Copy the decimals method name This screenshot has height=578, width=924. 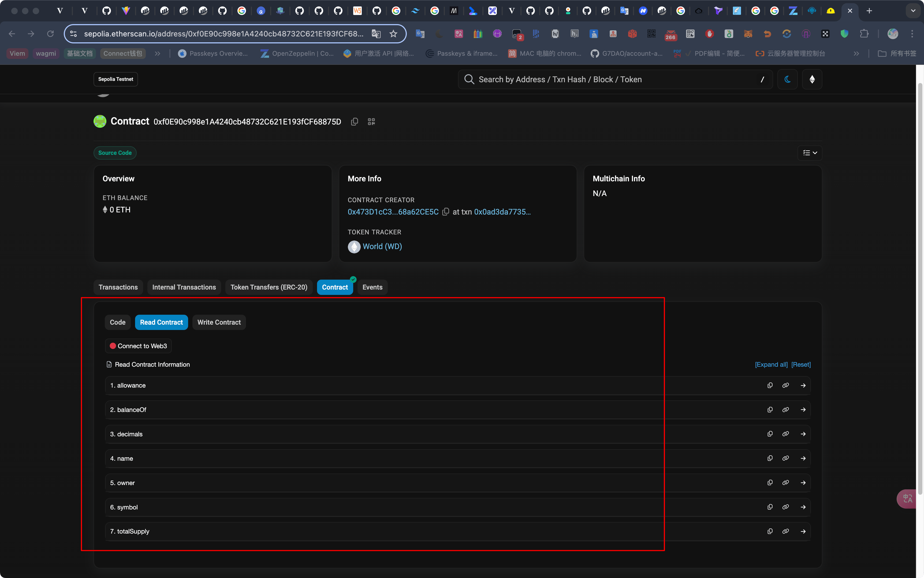770,434
